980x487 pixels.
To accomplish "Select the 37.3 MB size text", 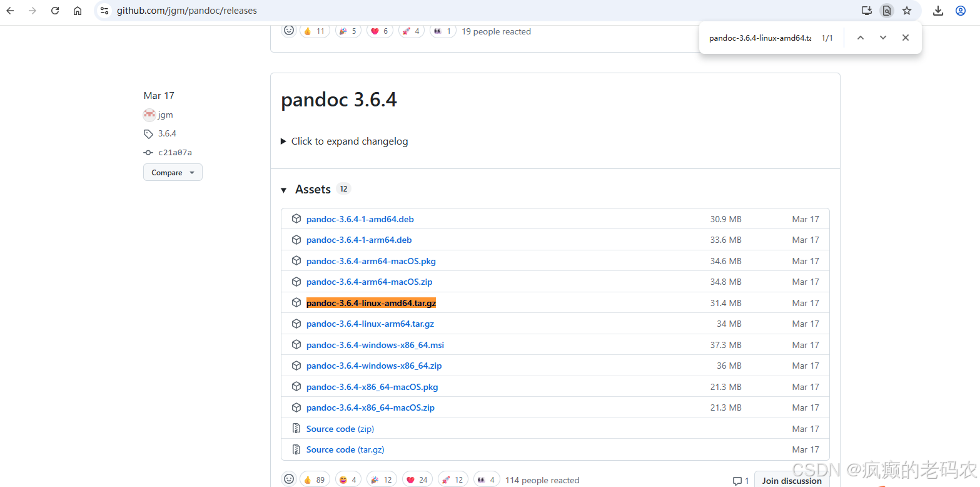I will (725, 345).
